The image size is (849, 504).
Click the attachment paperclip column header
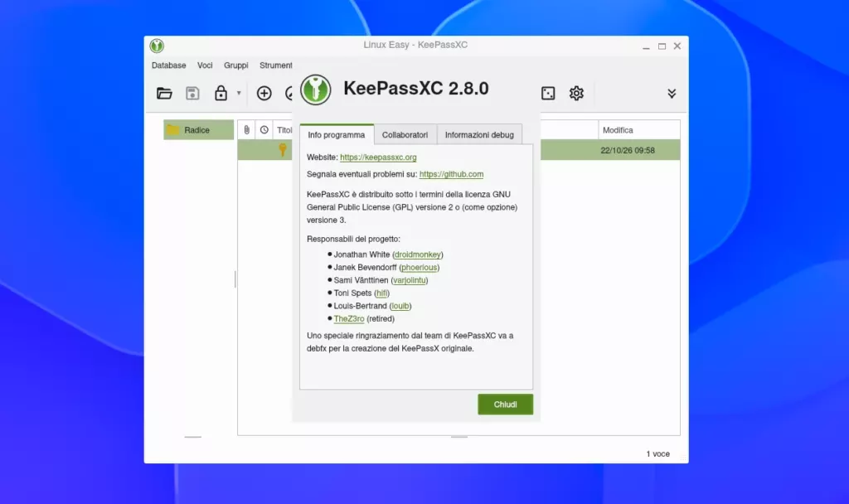[x=246, y=130]
